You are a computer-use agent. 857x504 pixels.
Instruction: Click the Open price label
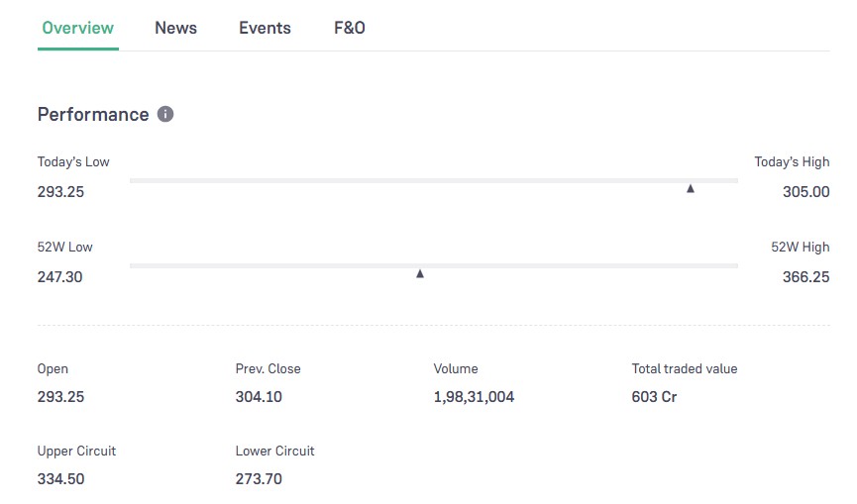tap(54, 368)
